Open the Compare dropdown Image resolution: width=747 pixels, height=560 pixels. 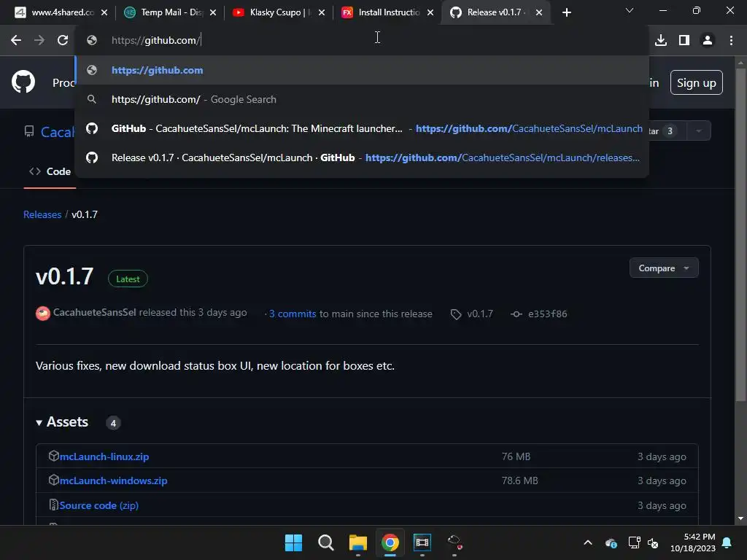pos(664,268)
